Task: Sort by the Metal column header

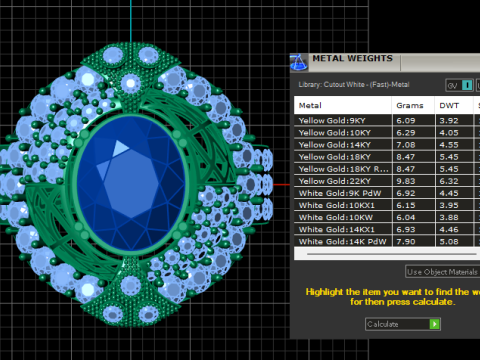Action: [342, 105]
